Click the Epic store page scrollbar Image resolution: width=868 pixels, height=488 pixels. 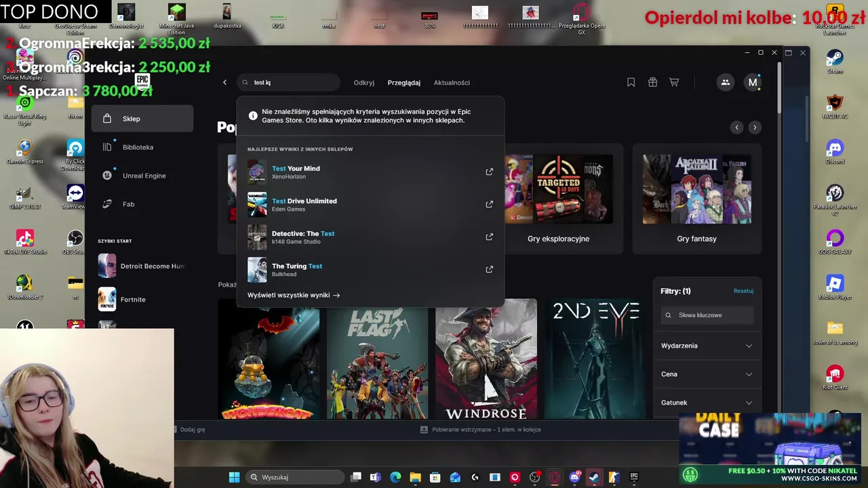(x=780, y=88)
